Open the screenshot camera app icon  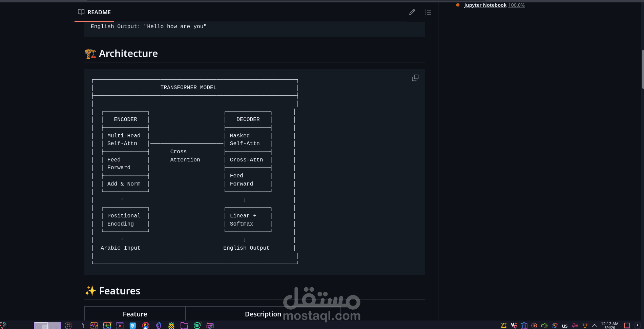pos(210,326)
